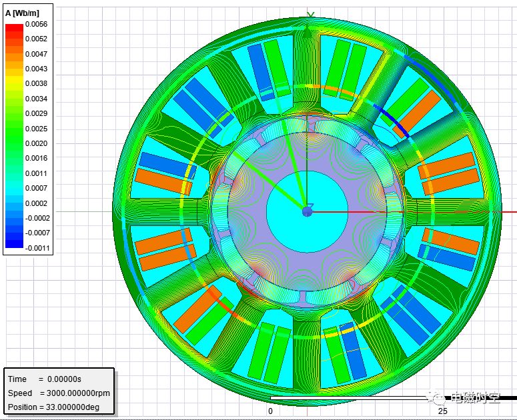517x420 pixels.
Task: Pick the dark blue bottom band of legend color bar
Action: pyautogui.click(x=15, y=244)
